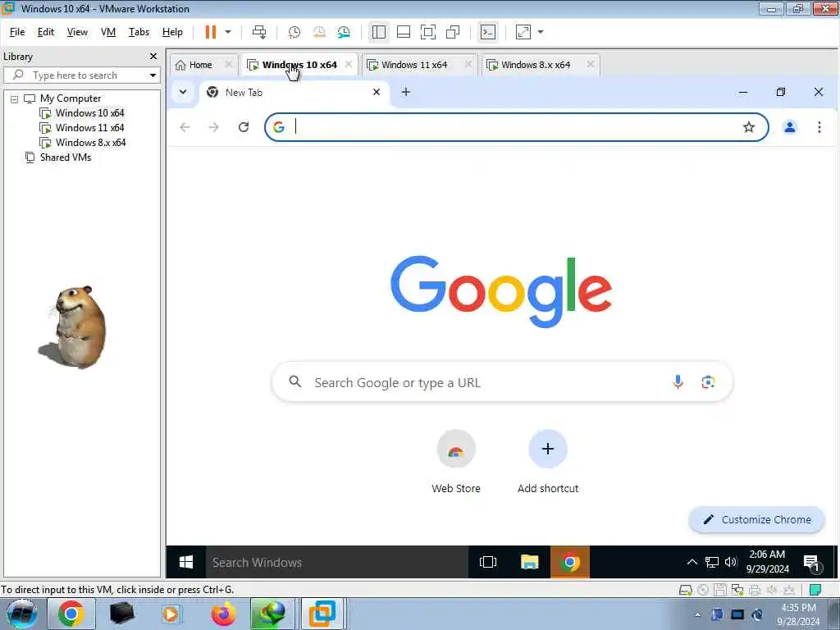Click the Revert to snapshot icon
Image resolution: width=840 pixels, height=630 pixels.
319,32
